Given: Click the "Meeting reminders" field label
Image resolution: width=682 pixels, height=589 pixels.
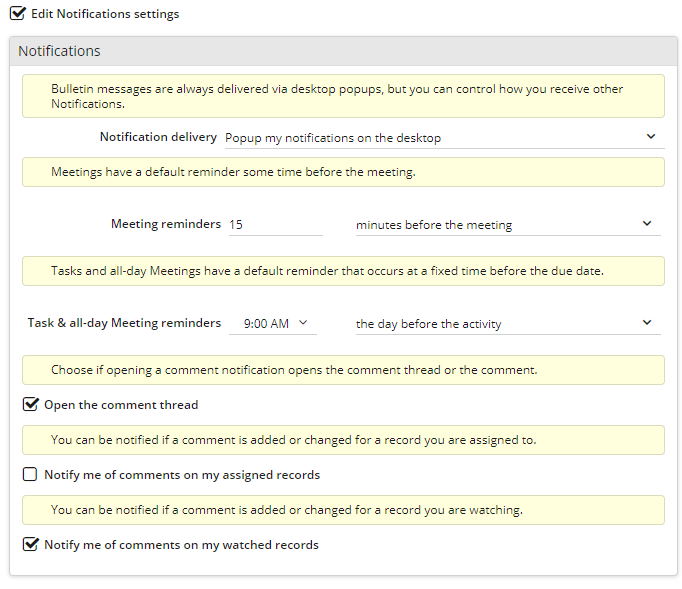Looking at the screenshot, I should coord(165,224).
